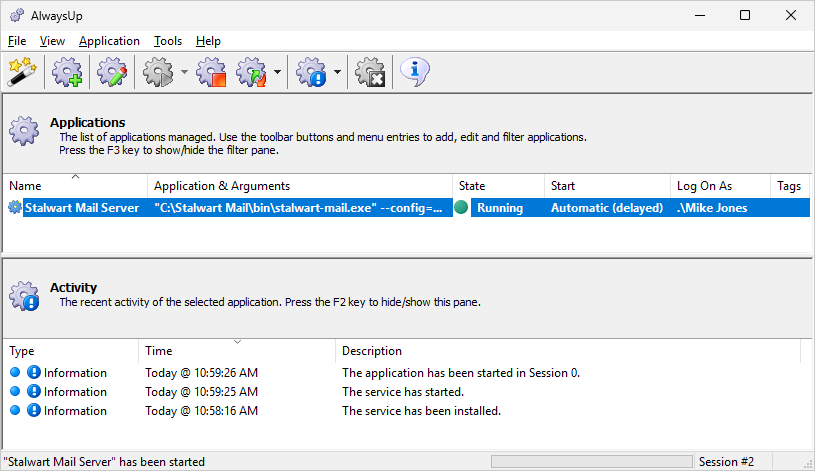Open the Application menu
The width and height of the screenshot is (815, 471).
pyautogui.click(x=109, y=41)
